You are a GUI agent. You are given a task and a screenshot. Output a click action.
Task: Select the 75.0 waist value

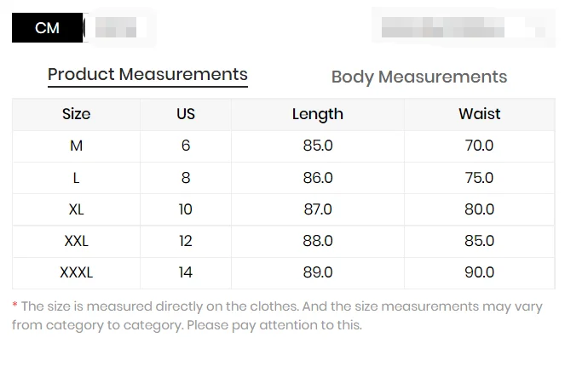[x=479, y=178]
